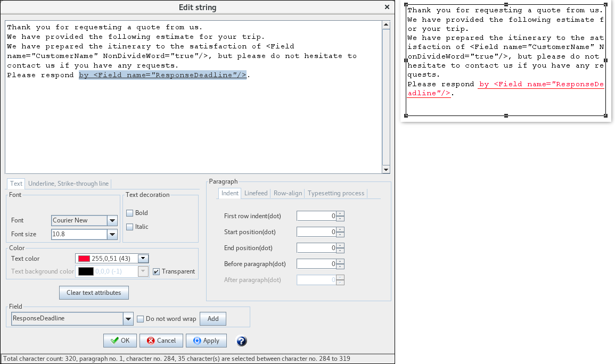Enable the Italic checkbox
Viewport: 615px width, 364px height.
pyautogui.click(x=129, y=227)
